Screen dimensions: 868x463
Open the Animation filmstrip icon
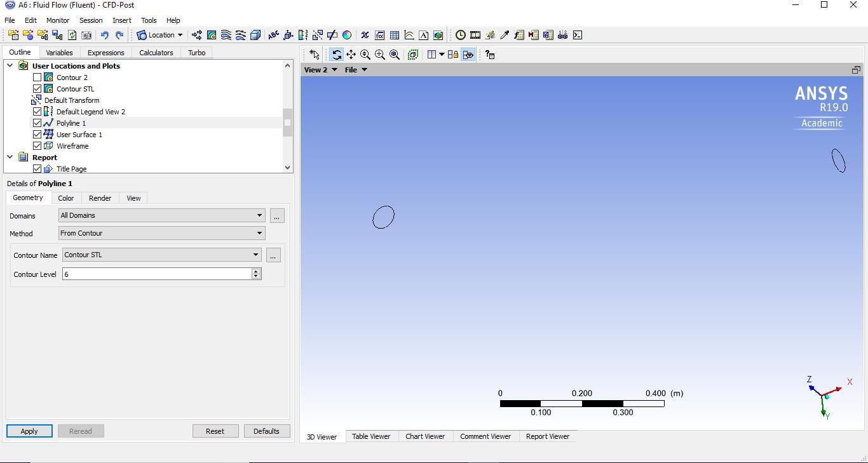[x=475, y=35]
